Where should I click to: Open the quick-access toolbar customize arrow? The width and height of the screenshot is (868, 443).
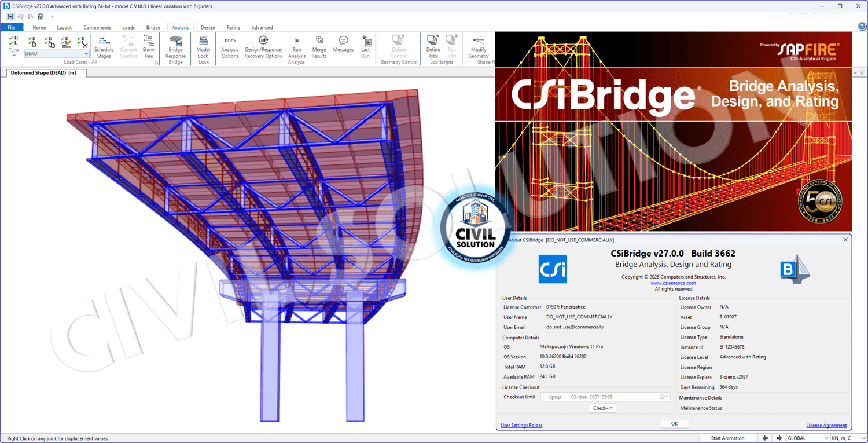[x=52, y=16]
